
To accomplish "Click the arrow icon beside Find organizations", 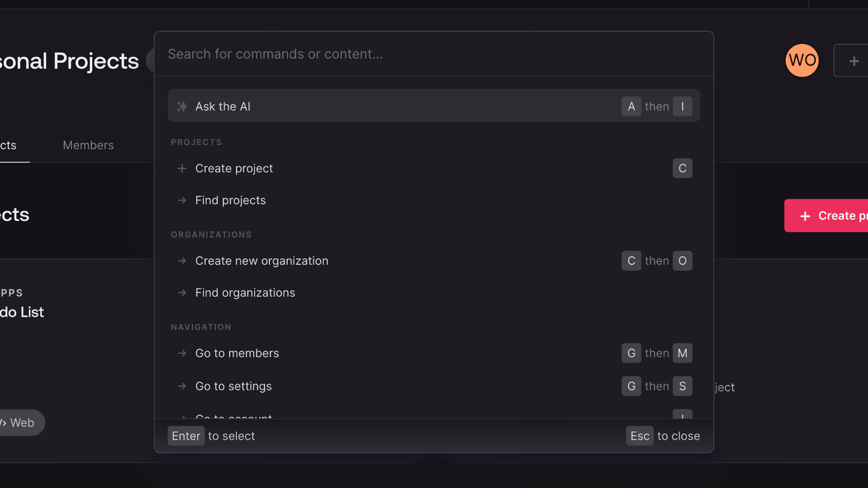I will [182, 293].
